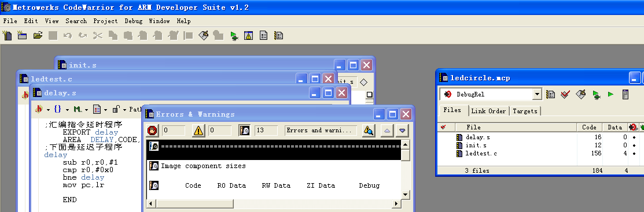This screenshot has height=212, width=644.
Task: Click the New Text File toolbar icon
Action: point(7,35)
